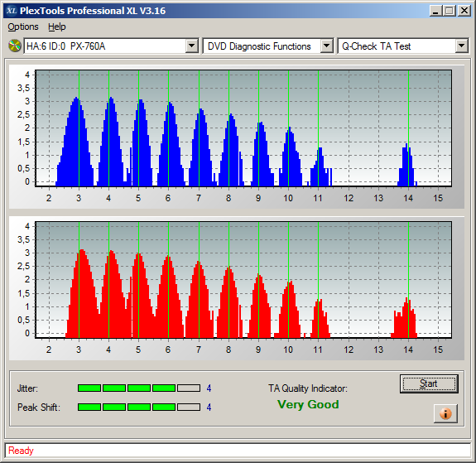This screenshot has height=463, width=476.
Task: Click the orange info icon button
Action: point(445,413)
